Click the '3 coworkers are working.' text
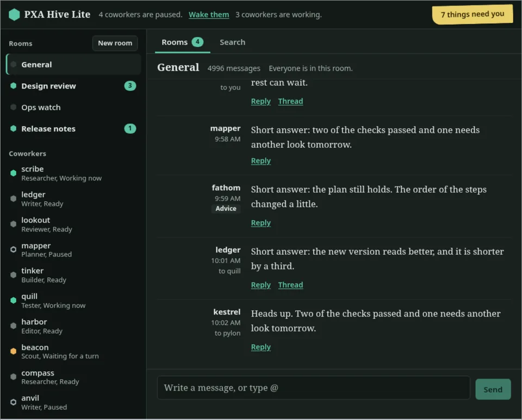This screenshot has height=420, width=522. click(278, 15)
